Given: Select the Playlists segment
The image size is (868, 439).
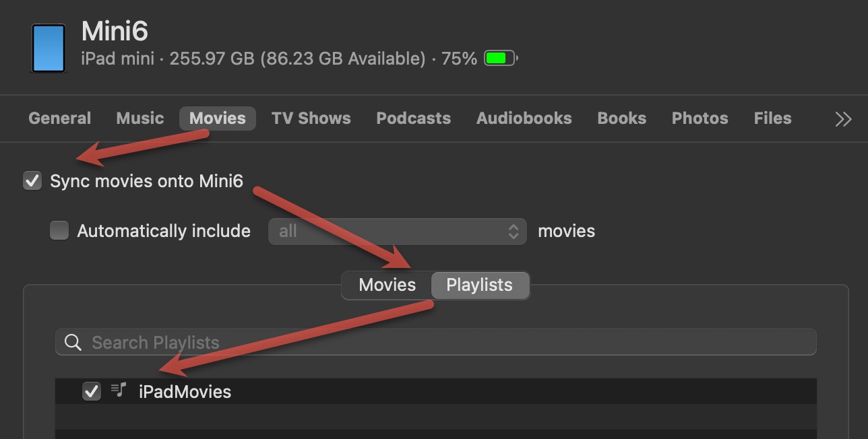Looking at the screenshot, I should (x=480, y=285).
